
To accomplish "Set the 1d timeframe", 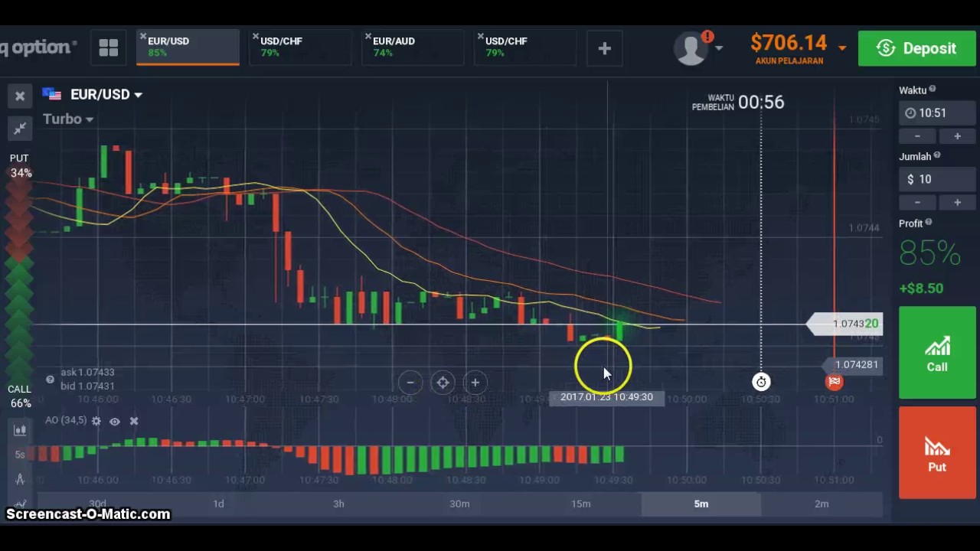I will point(218,504).
